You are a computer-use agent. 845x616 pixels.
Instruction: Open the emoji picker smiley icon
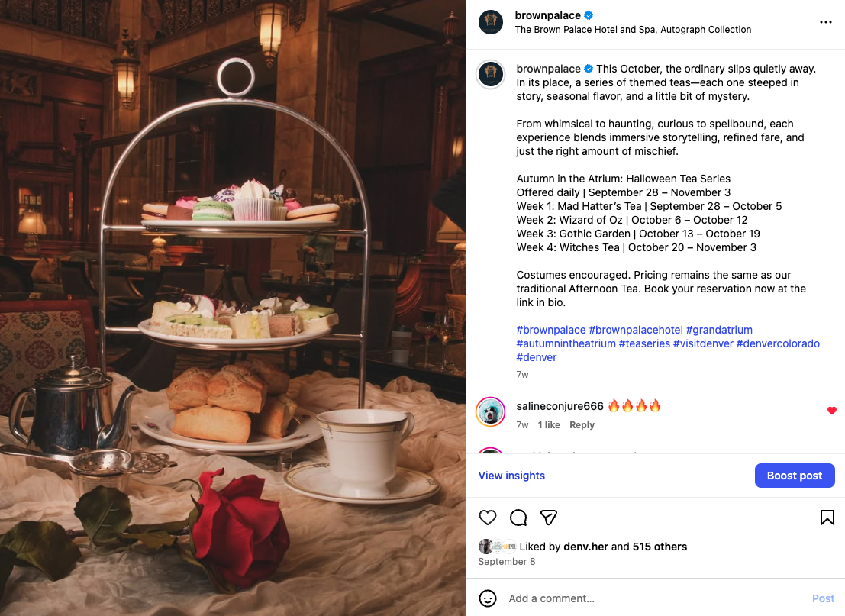(488, 598)
